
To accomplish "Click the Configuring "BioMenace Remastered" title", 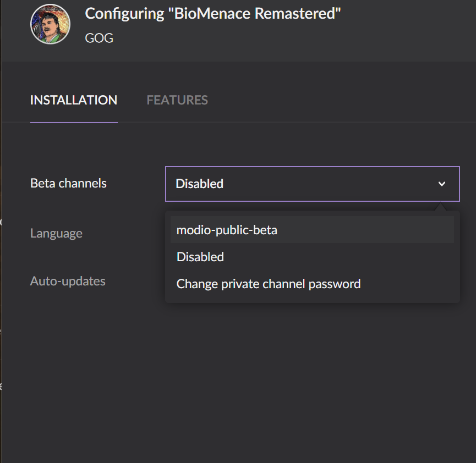I will tap(213, 14).
